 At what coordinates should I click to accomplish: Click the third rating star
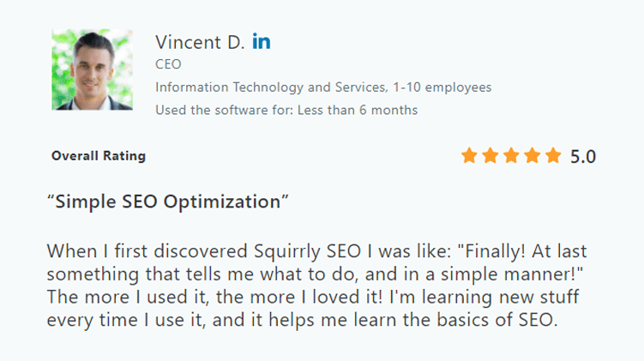pos(511,156)
